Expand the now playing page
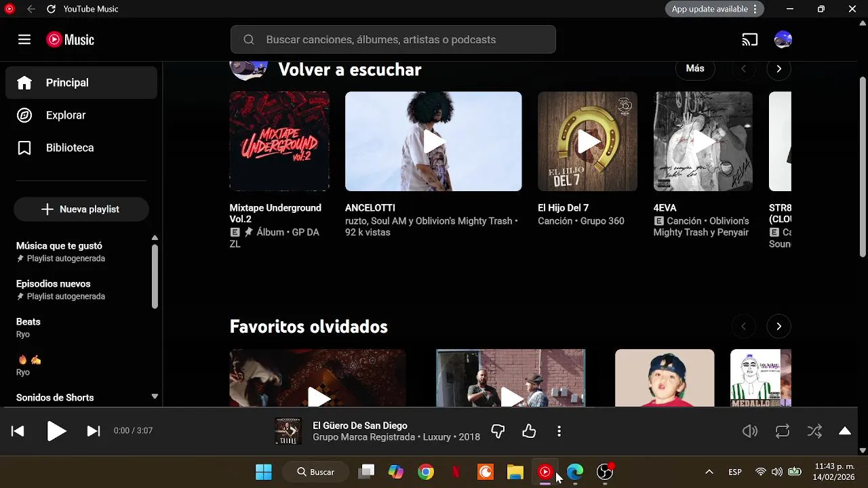868x488 pixels. coord(845,431)
